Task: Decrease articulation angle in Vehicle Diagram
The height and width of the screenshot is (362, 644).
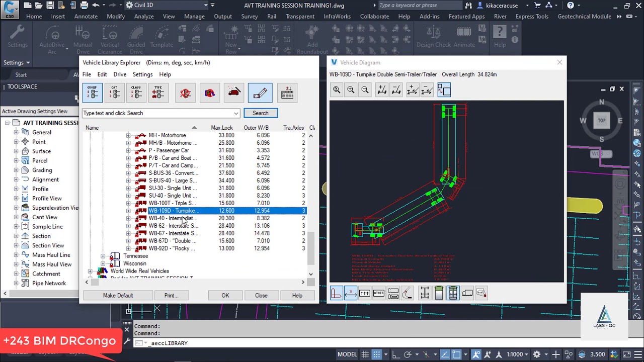Action: click(427, 90)
